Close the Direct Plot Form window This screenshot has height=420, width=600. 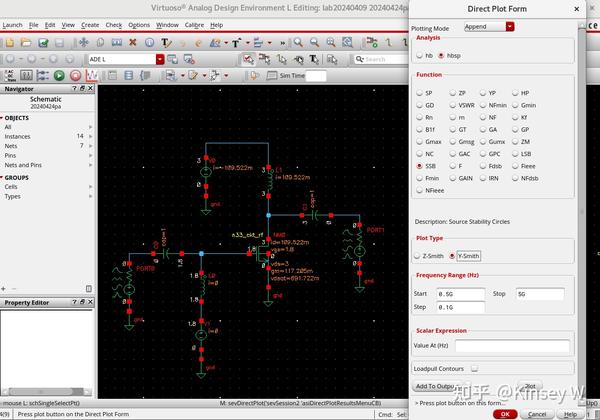pyautogui.click(x=577, y=9)
